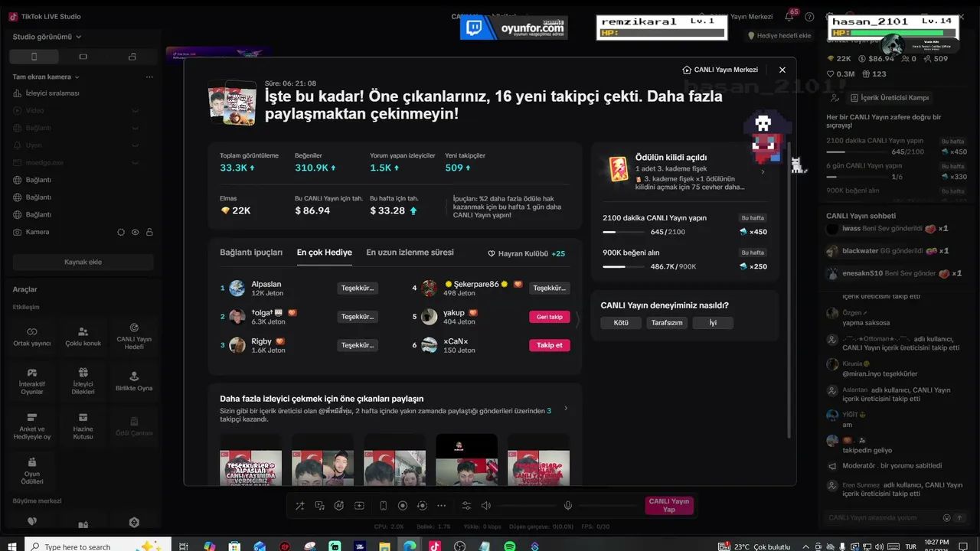This screenshot has width=980, height=551.
Task: Open the İzleyici Dilekleri tool
Action: pyautogui.click(x=83, y=381)
